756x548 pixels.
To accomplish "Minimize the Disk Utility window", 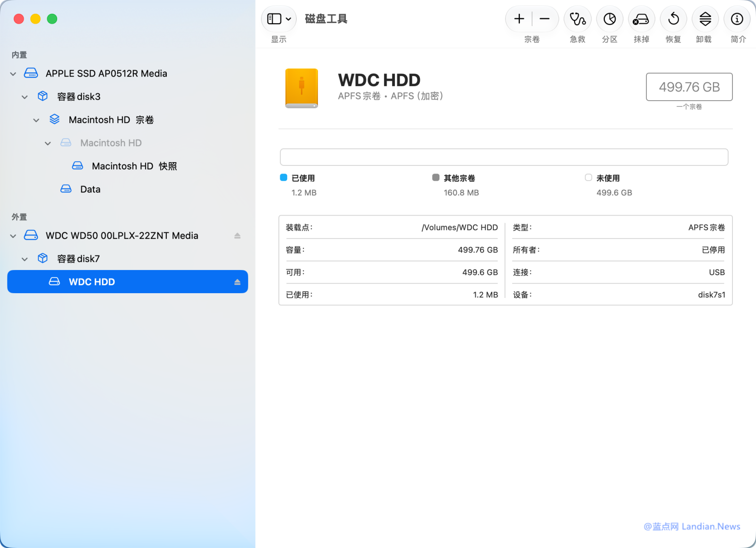I will click(35, 19).
